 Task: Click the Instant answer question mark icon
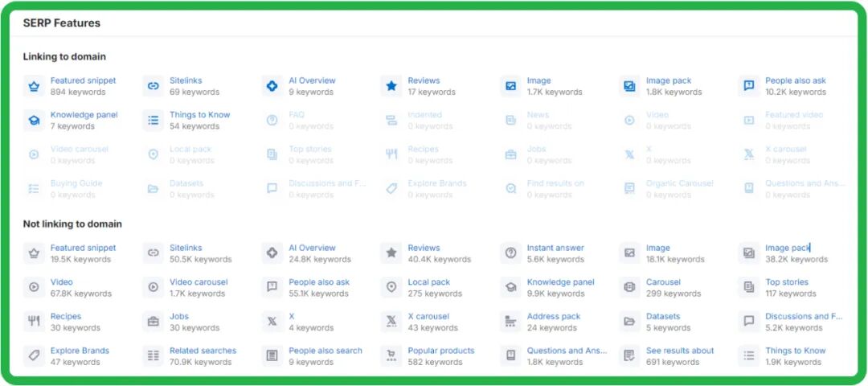coord(510,253)
